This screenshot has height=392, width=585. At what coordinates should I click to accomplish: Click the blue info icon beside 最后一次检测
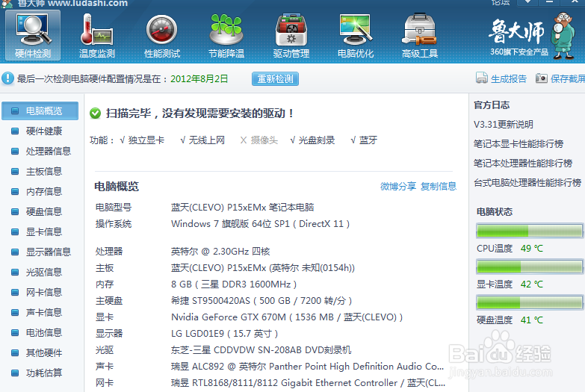7,78
